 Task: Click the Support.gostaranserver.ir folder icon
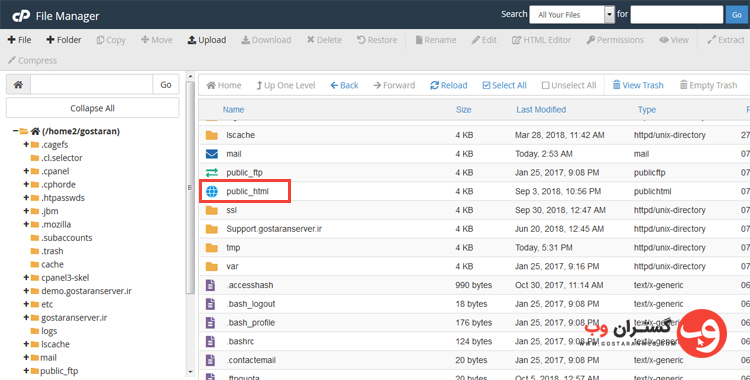click(x=211, y=229)
